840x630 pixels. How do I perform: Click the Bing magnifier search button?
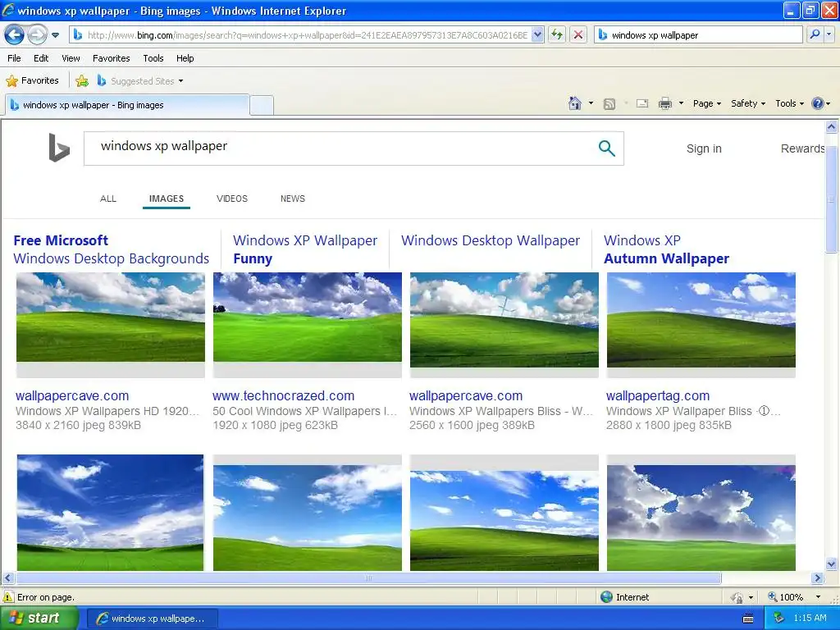tap(606, 148)
